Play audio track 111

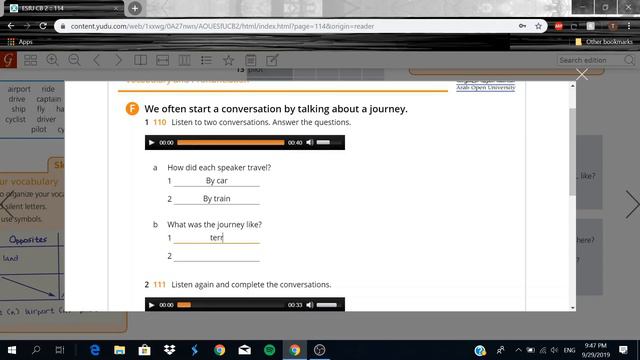click(x=151, y=305)
